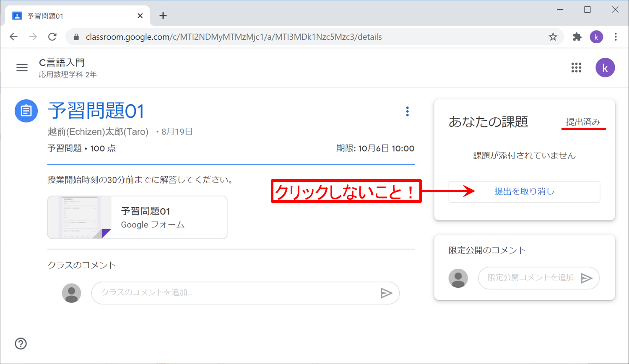Send the private comment arrow icon
The image size is (629, 364).
tap(587, 278)
